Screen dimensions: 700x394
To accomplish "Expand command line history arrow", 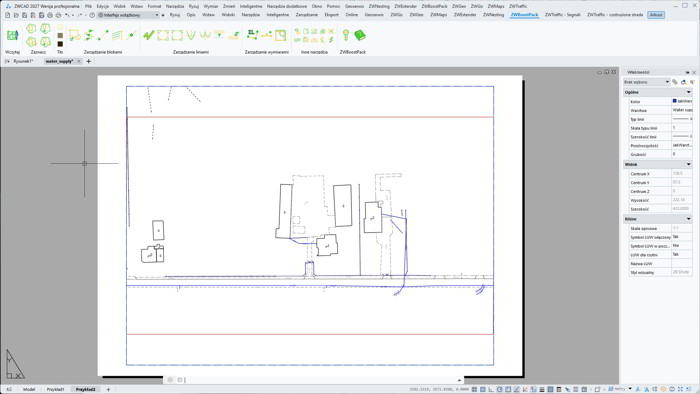I will coord(459,380).
